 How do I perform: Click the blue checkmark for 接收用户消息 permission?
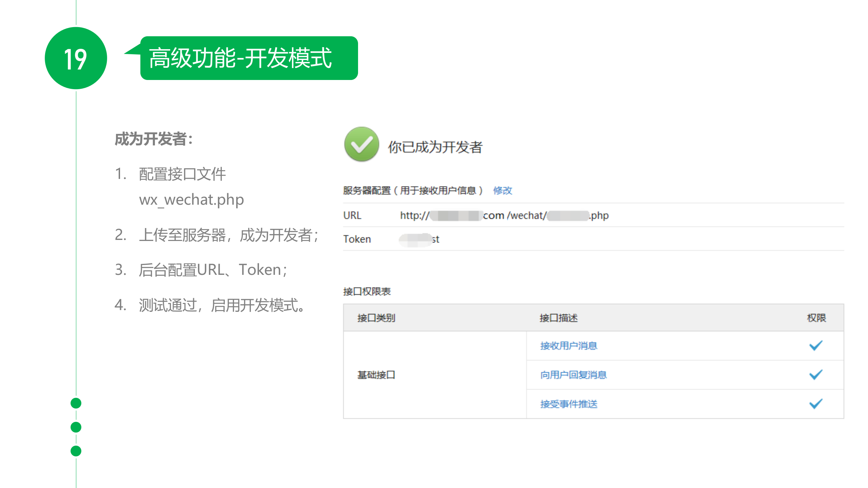point(815,345)
